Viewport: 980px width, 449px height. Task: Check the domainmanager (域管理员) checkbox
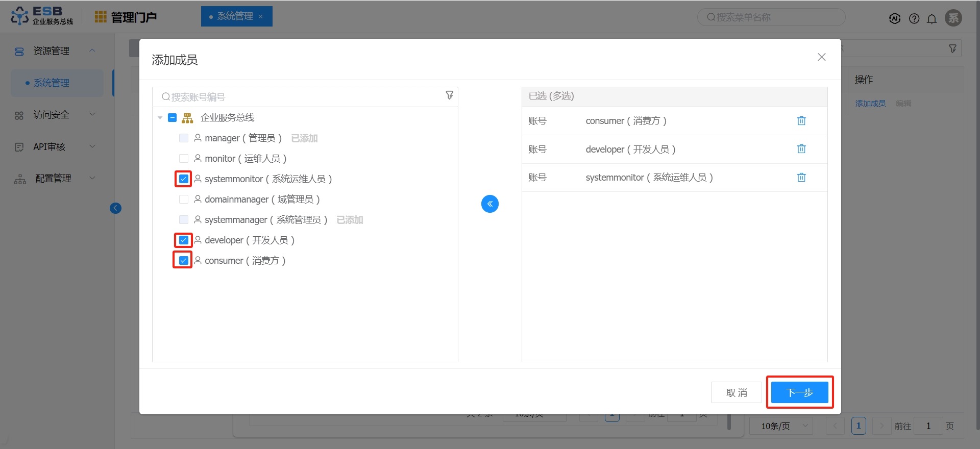[x=184, y=199]
